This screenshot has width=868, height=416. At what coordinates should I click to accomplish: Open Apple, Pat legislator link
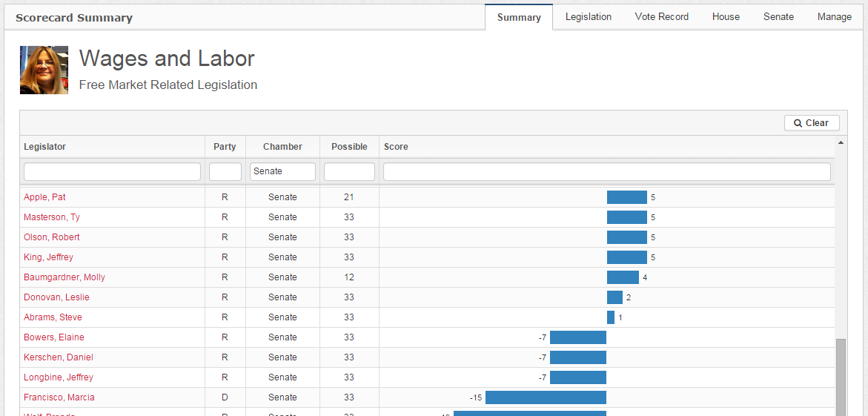click(44, 197)
